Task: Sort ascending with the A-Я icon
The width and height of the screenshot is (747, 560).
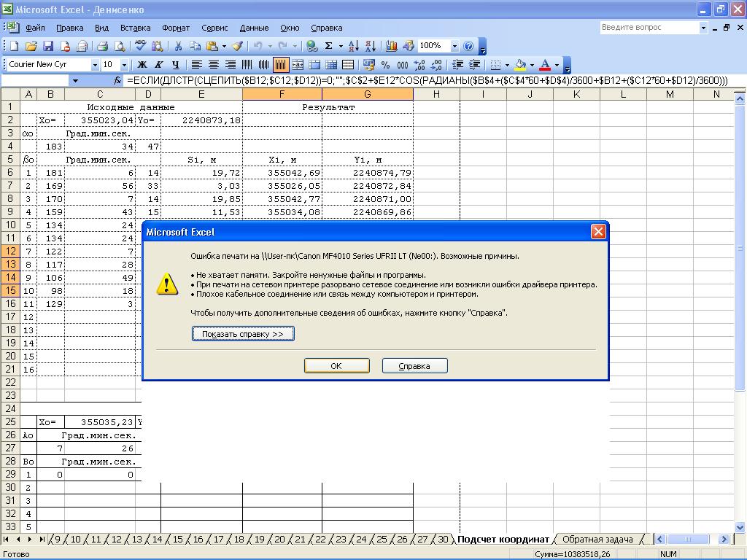Action: point(353,46)
